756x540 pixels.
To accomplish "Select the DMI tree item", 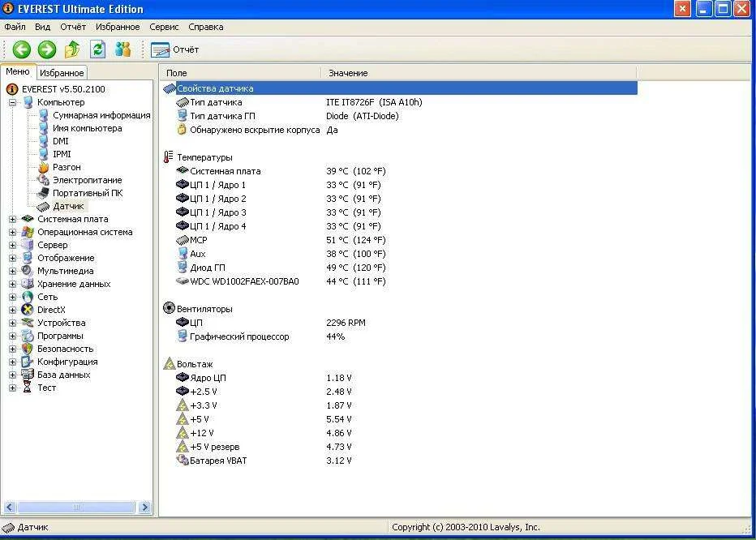I will pos(61,141).
